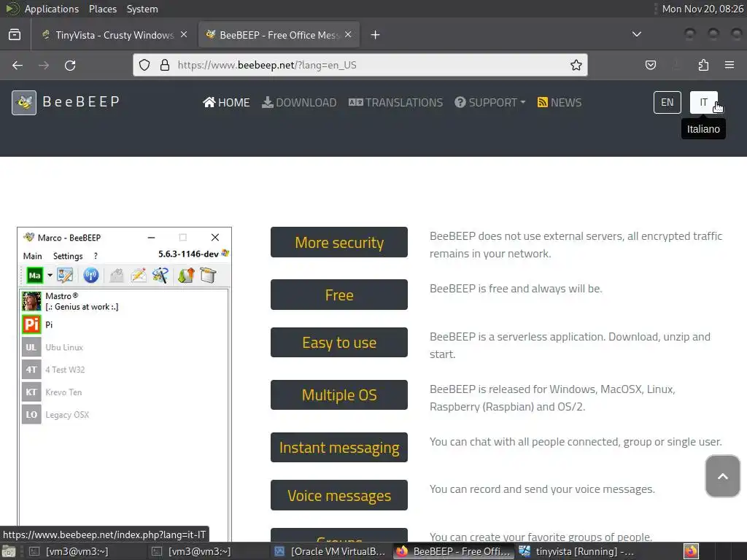Screen dimensions: 747x560
Task: Switch to the TinyVista browser tab
Action: (115, 35)
